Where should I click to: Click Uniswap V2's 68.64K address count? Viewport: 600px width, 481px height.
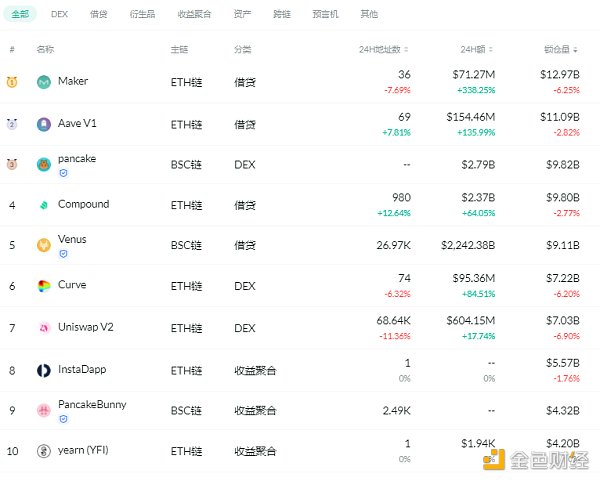pyautogui.click(x=393, y=320)
